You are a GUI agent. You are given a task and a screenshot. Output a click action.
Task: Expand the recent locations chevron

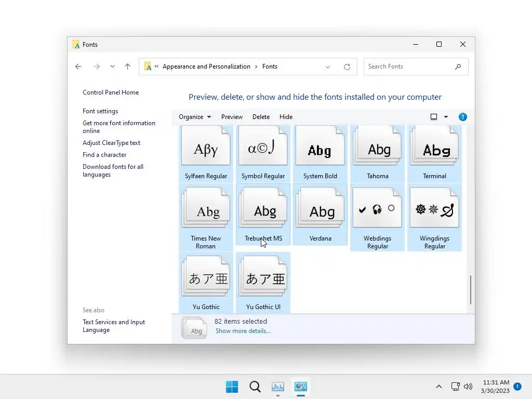[x=112, y=66]
